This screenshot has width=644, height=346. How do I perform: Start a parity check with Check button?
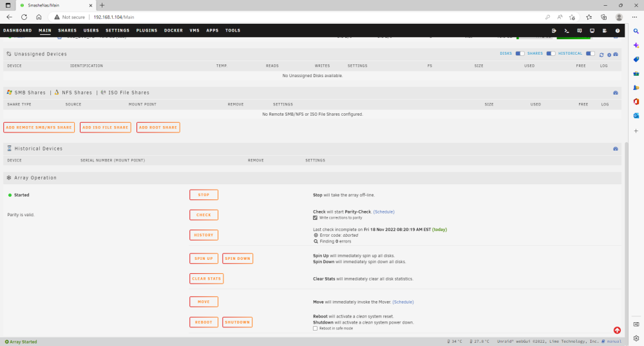(x=204, y=215)
